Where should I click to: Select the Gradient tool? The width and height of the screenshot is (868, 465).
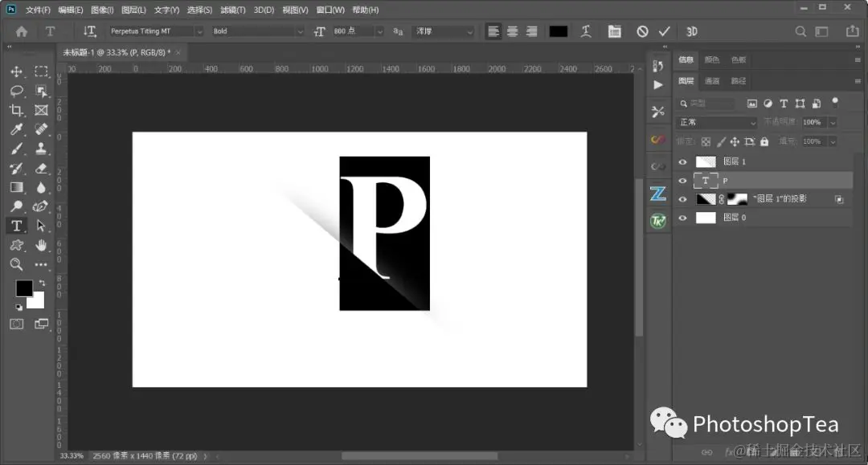click(17, 187)
